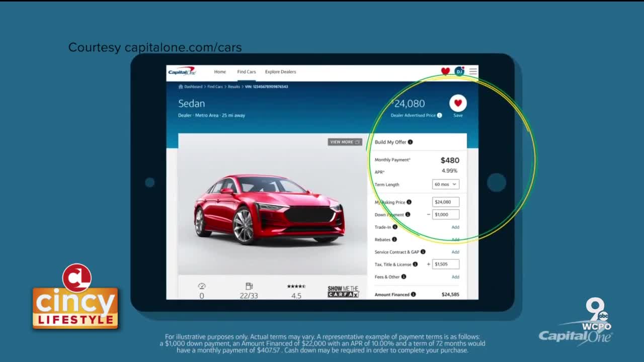This screenshot has height=362, width=644.
Task: Click info icon next to Rebates
Action: point(394,239)
